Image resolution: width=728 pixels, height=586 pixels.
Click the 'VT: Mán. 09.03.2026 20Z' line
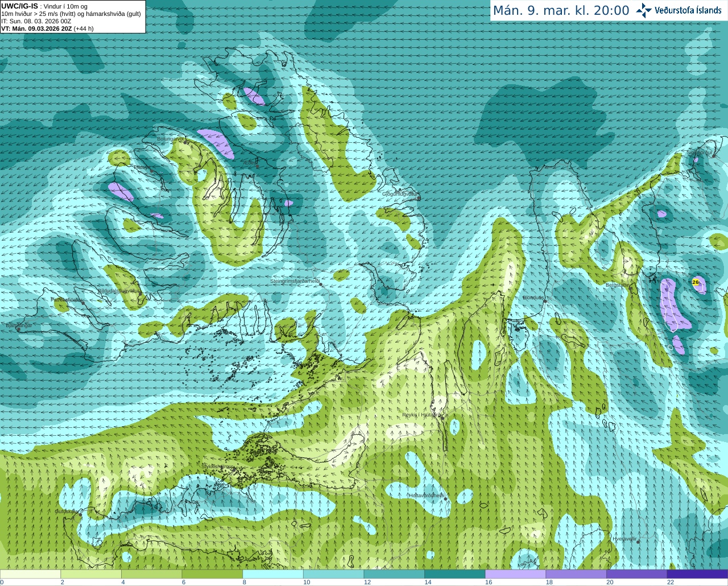point(47,28)
